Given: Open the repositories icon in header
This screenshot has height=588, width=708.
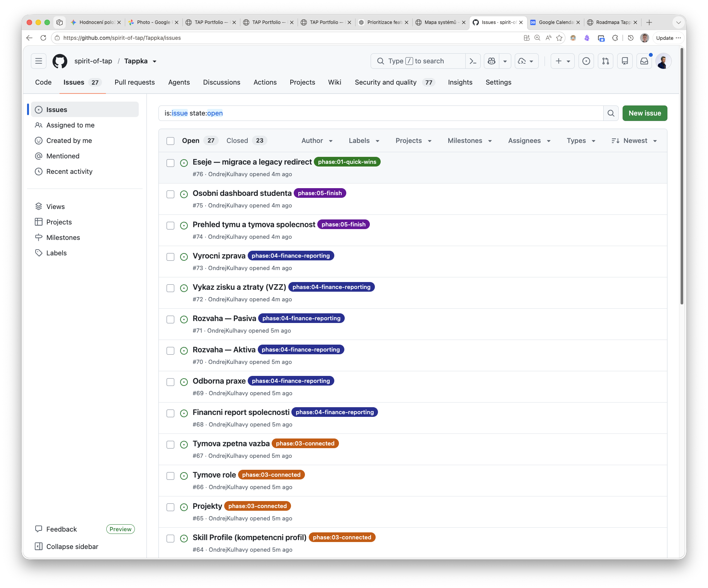Looking at the screenshot, I should (x=625, y=61).
